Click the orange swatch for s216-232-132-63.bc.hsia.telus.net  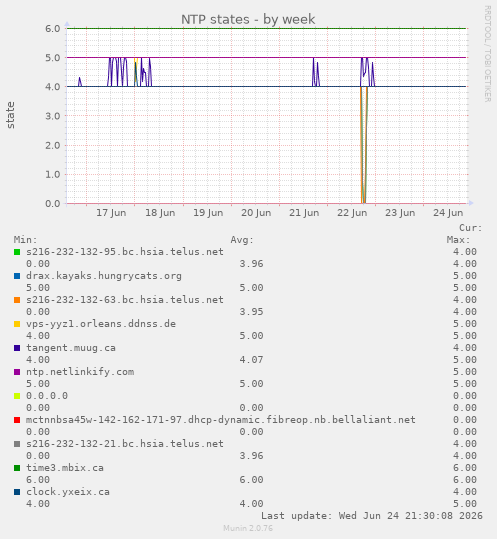[x=17, y=300]
